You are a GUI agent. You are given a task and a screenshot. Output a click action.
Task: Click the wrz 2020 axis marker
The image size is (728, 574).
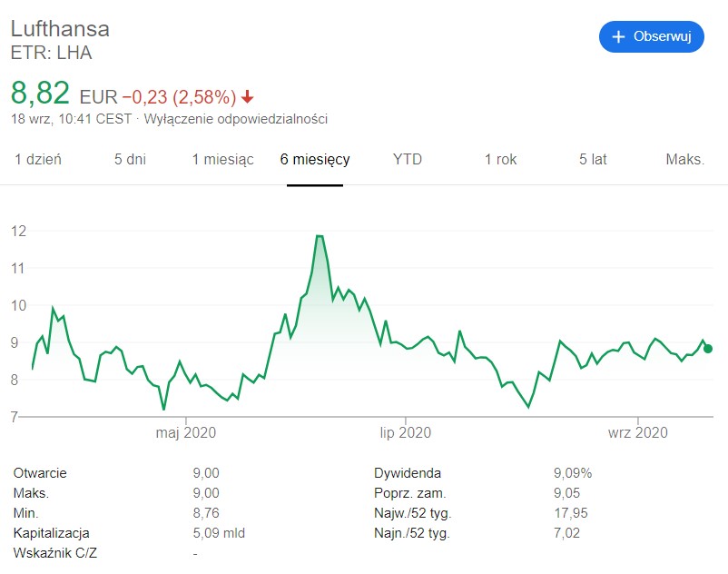click(x=638, y=433)
